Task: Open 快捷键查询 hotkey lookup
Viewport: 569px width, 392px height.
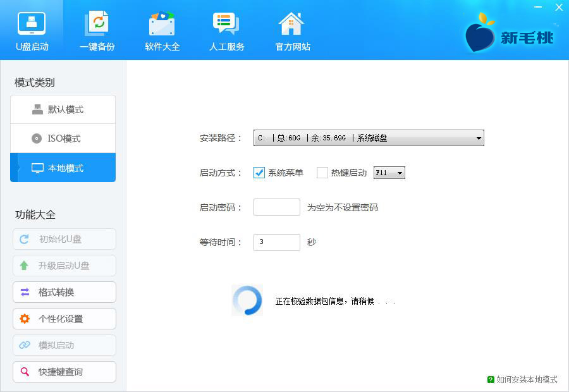Action: [64, 371]
